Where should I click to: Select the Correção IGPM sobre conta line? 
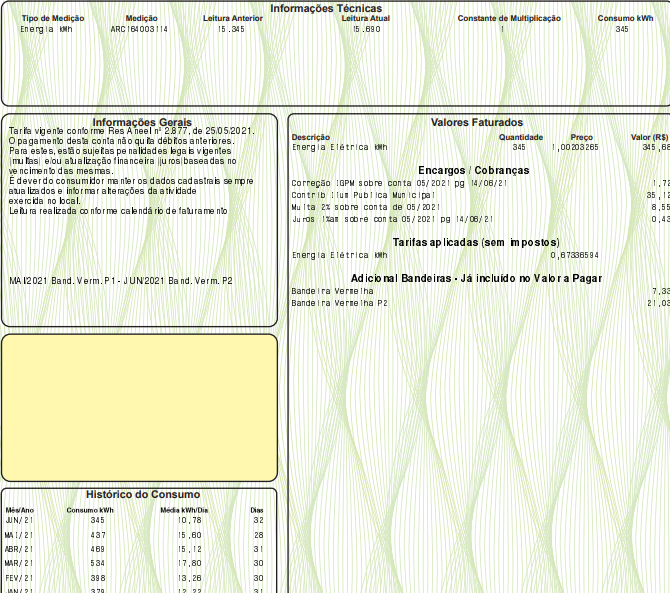point(399,183)
